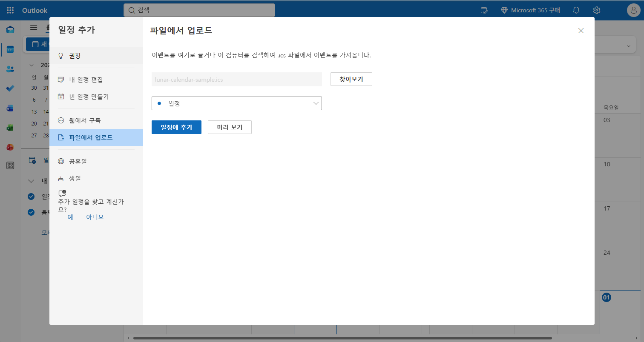Select 웹에서 구독 option
Screen dimensions: 644x342
96,120
